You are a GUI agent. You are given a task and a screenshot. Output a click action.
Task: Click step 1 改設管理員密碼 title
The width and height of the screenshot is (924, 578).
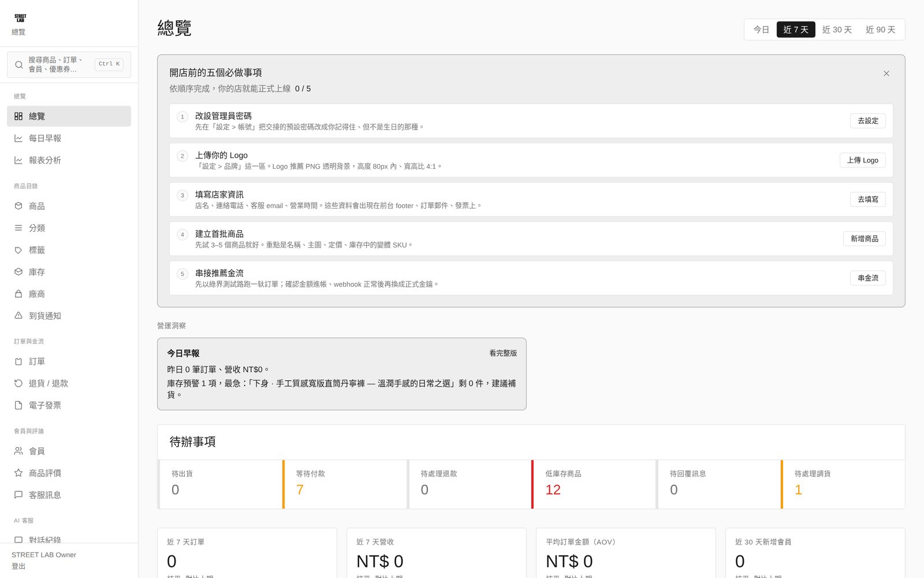(x=223, y=116)
